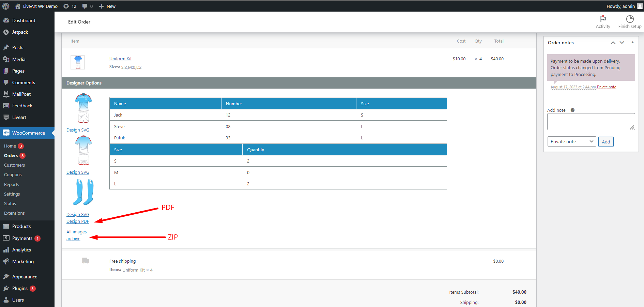The height and width of the screenshot is (307, 644).
Task: Click the Delete note link
Action: [x=606, y=87]
